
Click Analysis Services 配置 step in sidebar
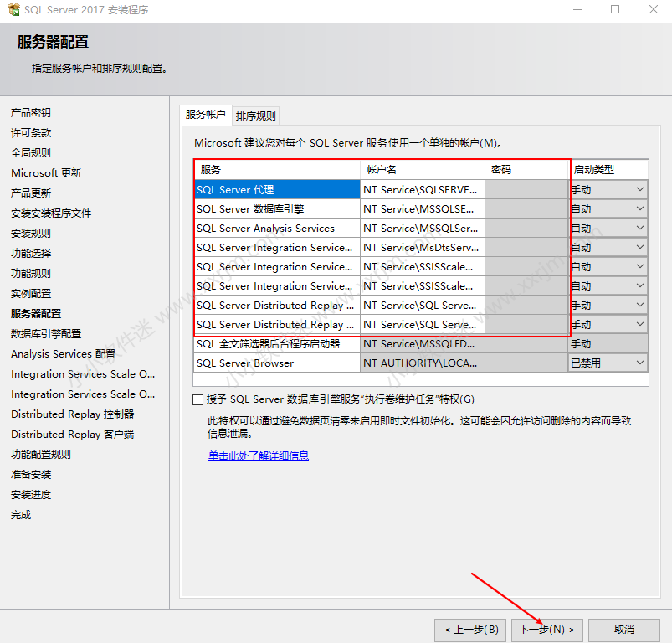64,354
